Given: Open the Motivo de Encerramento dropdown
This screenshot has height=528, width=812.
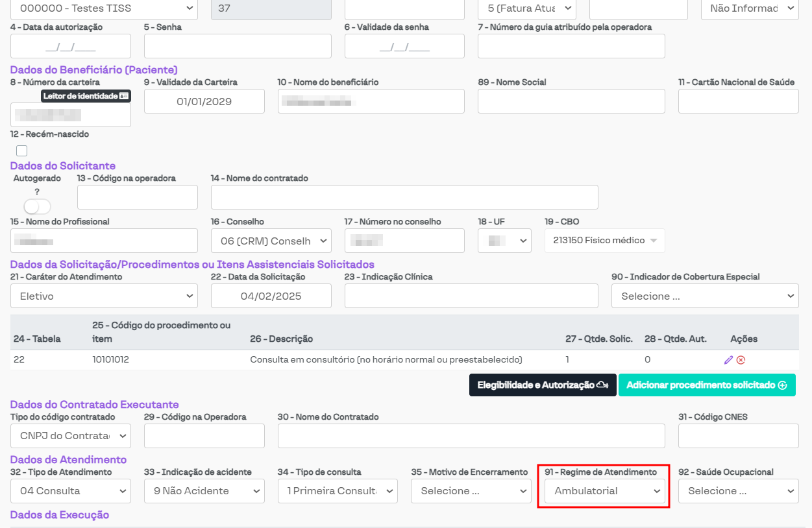Looking at the screenshot, I should tap(471, 491).
